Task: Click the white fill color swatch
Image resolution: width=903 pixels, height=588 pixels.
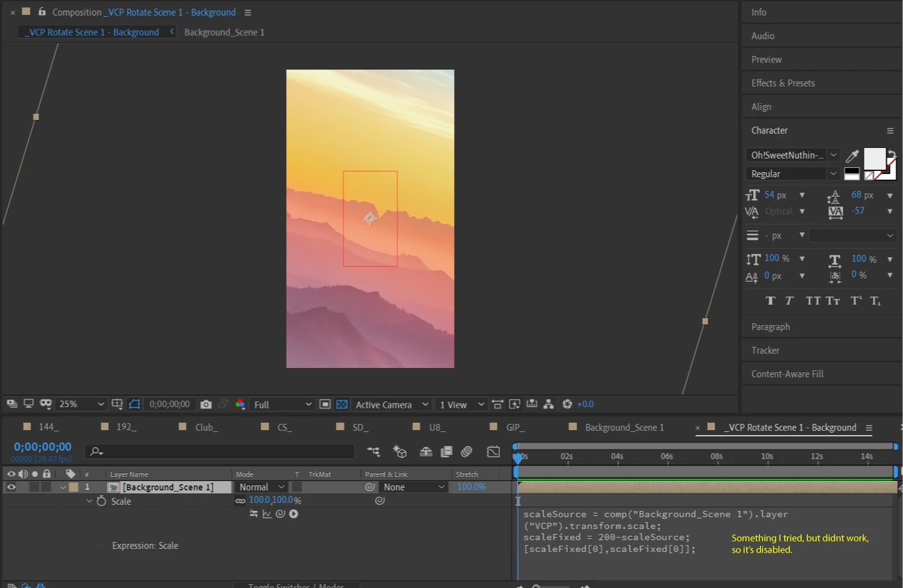Action: pyautogui.click(x=874, y=159)
